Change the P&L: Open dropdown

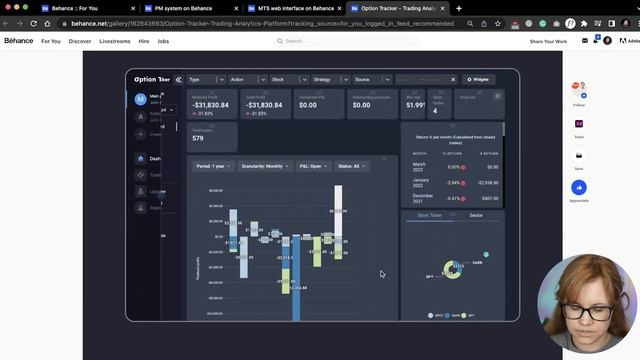[x=313, y=166]
